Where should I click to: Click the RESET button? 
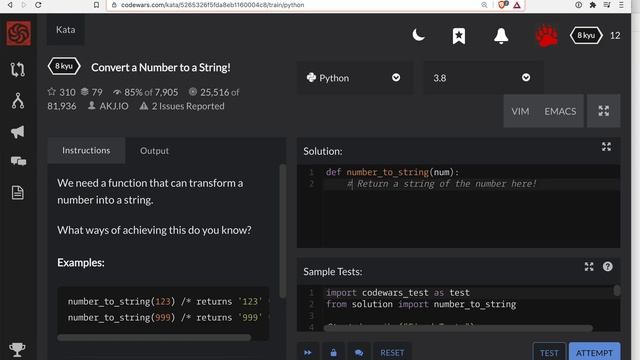click(x=392, y=352)
